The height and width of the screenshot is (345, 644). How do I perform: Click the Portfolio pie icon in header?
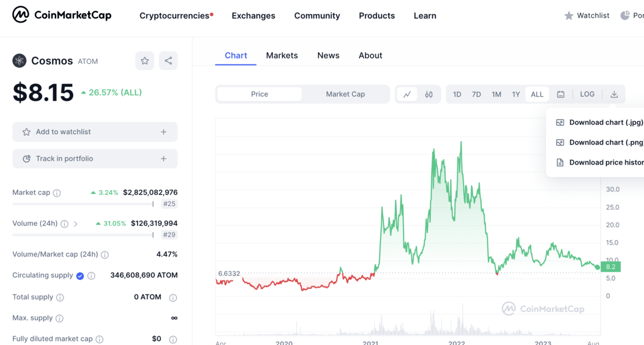(625, 16)
